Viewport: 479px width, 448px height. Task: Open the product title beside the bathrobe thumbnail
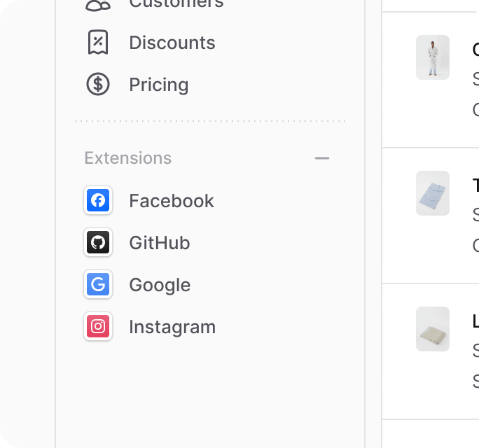pyautogui.click(x=475, y=49)
